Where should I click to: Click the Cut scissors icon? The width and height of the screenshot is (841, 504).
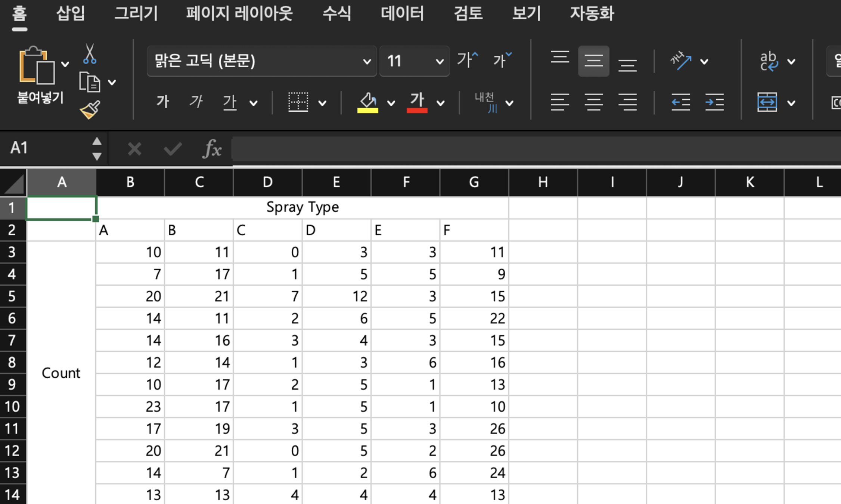(x=90, y=54)
